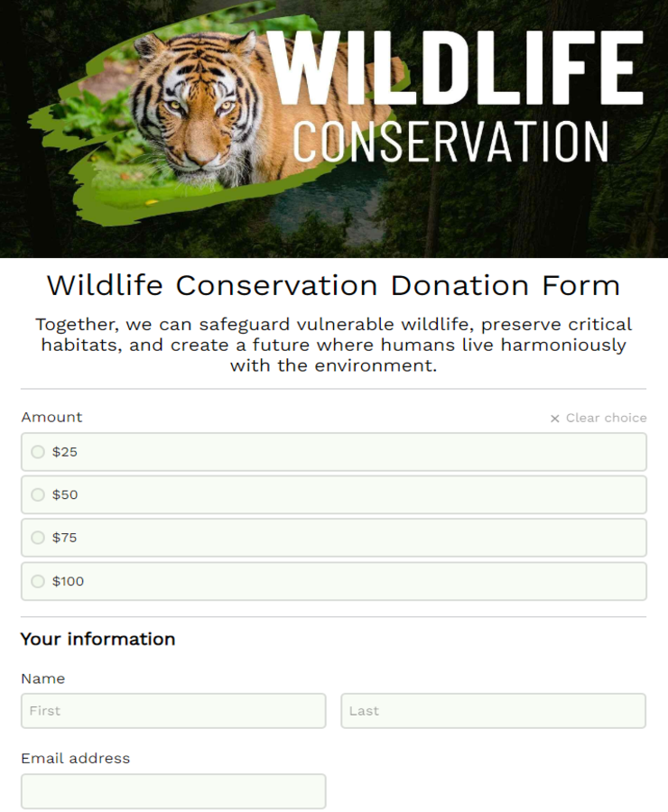Image resolution: width=668 pixels, height=812 pixels.
Task: Click the Wildlife Conservation Donation Form title
Action: 333,286
